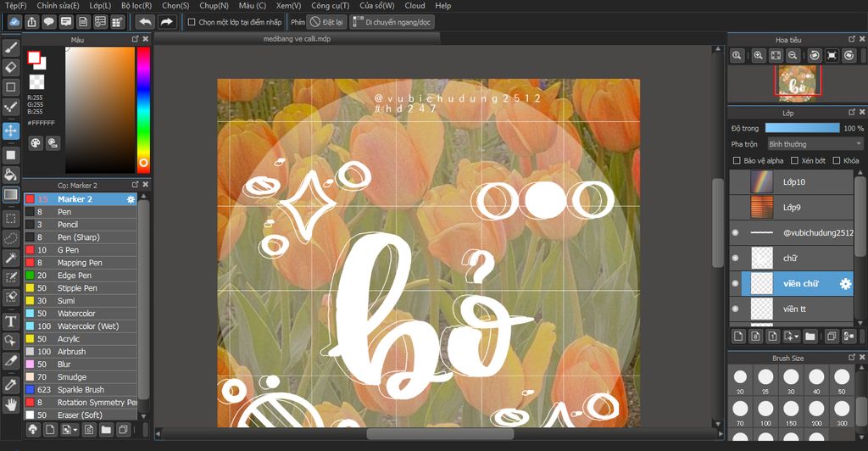Fit canvas to window in navigator
The width and height of the screenshot is (868, 451).
pyautogui.click(x=776, y=55)
